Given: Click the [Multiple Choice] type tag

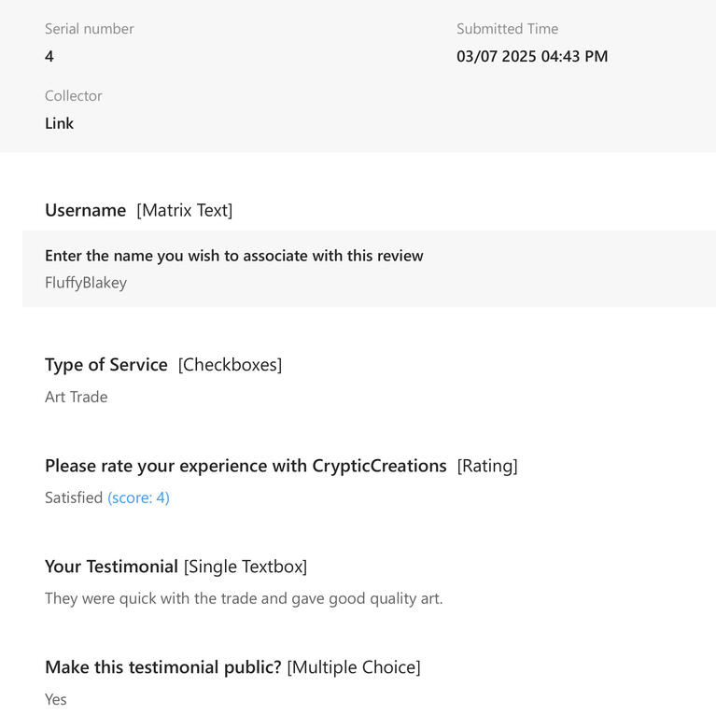Looking at the screenshot, I should [x=354, y=667].
